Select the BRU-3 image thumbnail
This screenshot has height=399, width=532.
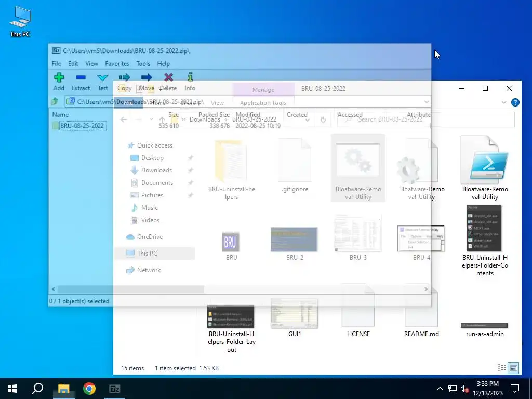(x=357, y=234)
